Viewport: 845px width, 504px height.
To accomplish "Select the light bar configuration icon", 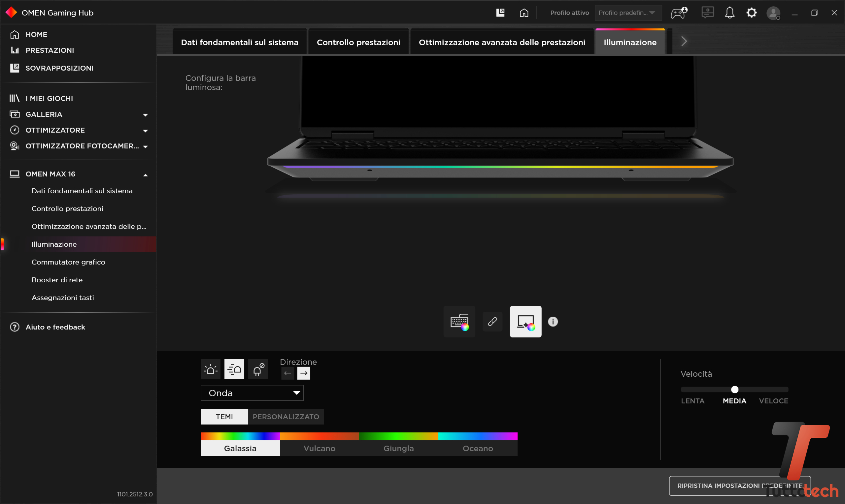I will (x=525, y=321).
